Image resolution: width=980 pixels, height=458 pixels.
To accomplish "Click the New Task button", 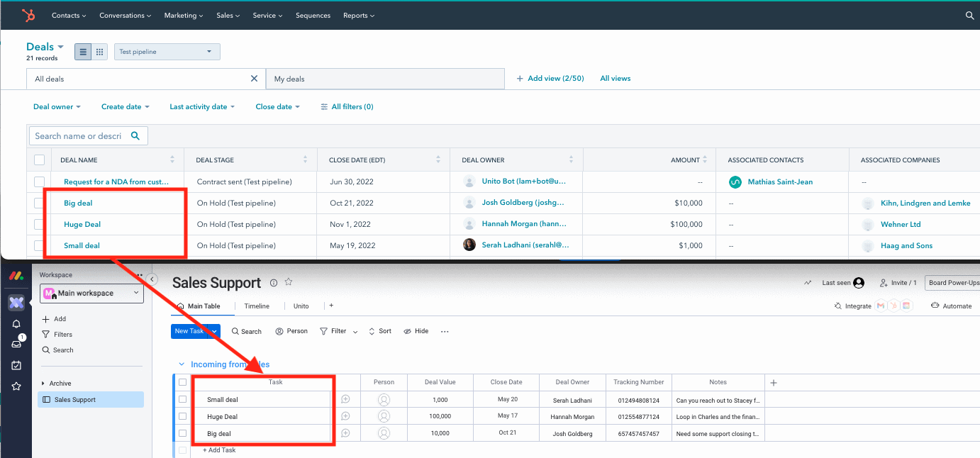I will pyautogui.click(x=189, y=331).
